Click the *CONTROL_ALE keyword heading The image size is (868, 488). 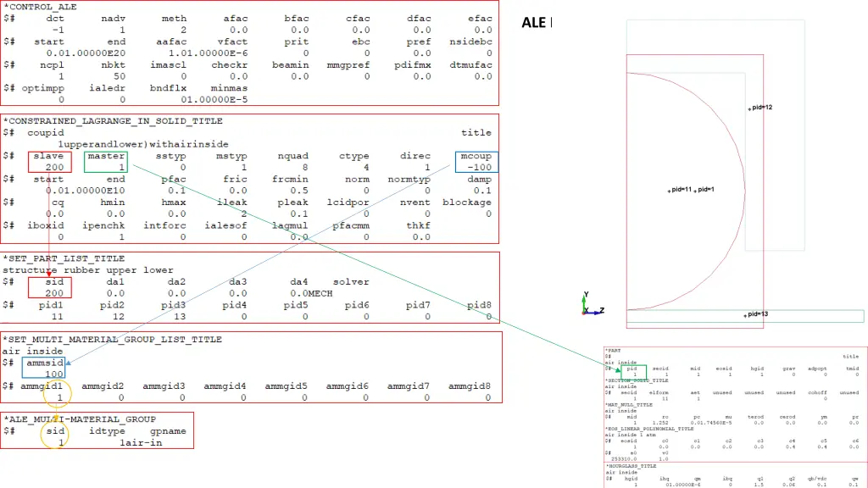40,7
